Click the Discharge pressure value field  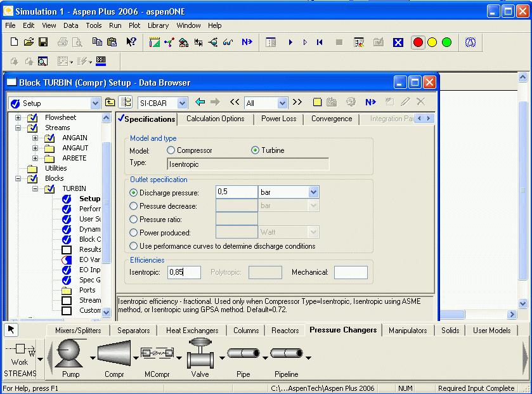coord(237,192)
